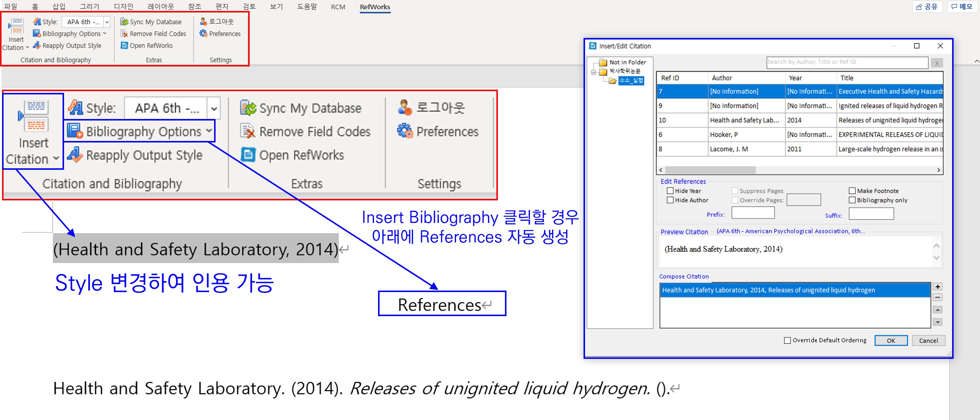Open Preferences in the small top ribbon
The height and width of the screenshot is (420, 980).
coord(220,34)
